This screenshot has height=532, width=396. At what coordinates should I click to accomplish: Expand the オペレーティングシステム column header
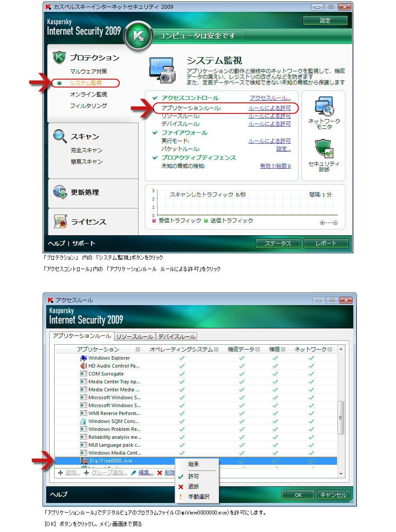pyautogui.click(x=216, y=350)
